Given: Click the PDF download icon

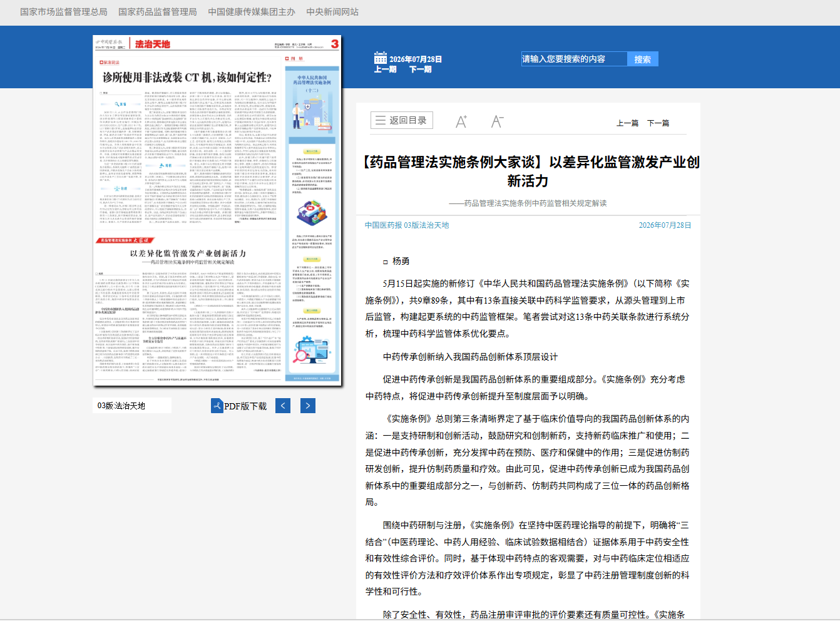Looking at the screenshot, I should point(217,406).
